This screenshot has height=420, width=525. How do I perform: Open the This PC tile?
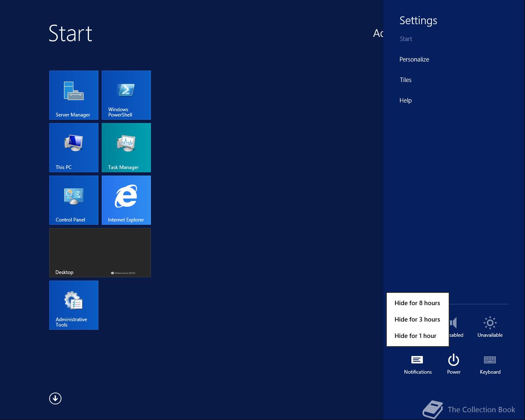point(74,148)
